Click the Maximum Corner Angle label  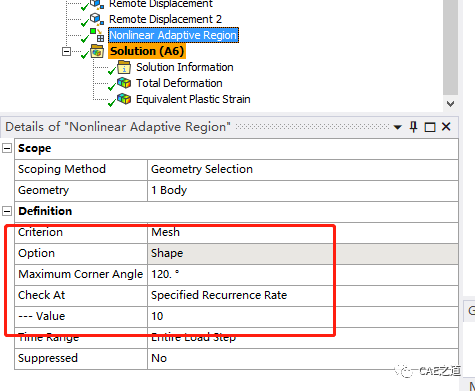click(80, 274)
